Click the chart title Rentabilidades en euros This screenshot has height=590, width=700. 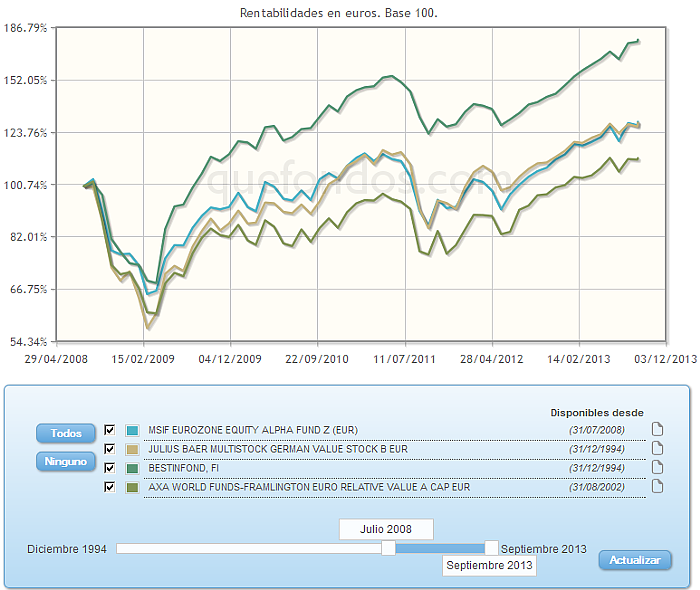[339, 13]
